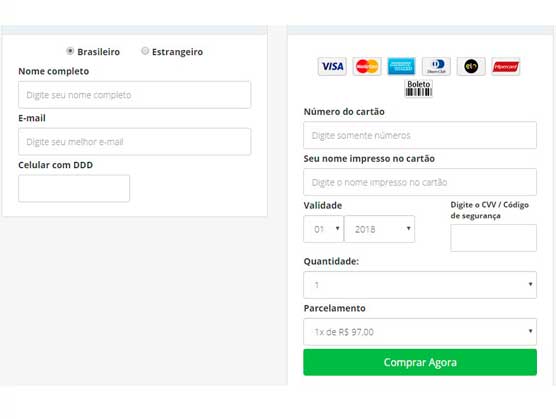Open the expiry year dropdown showing 2018
This screenshot has height=419, width=556.
click(x=379, y=229)
